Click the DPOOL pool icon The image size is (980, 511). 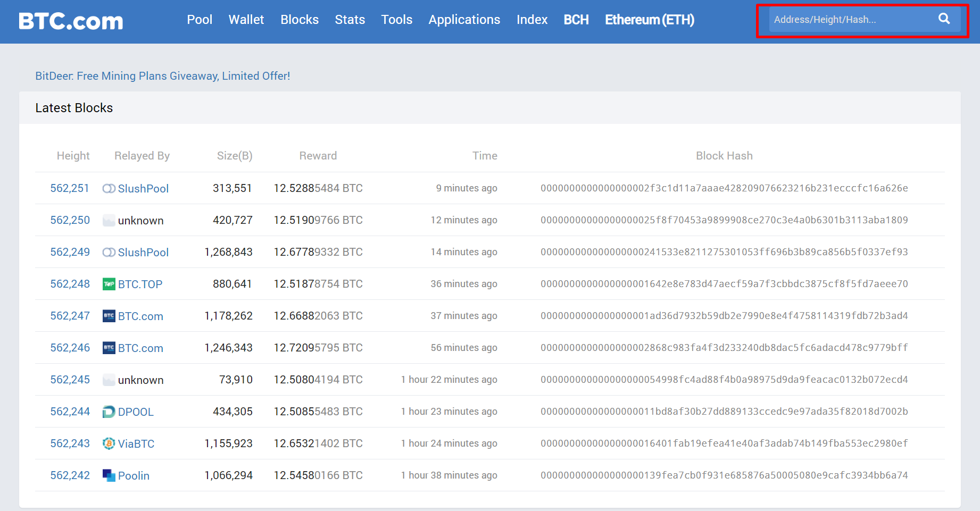click(x=109, y=412)
